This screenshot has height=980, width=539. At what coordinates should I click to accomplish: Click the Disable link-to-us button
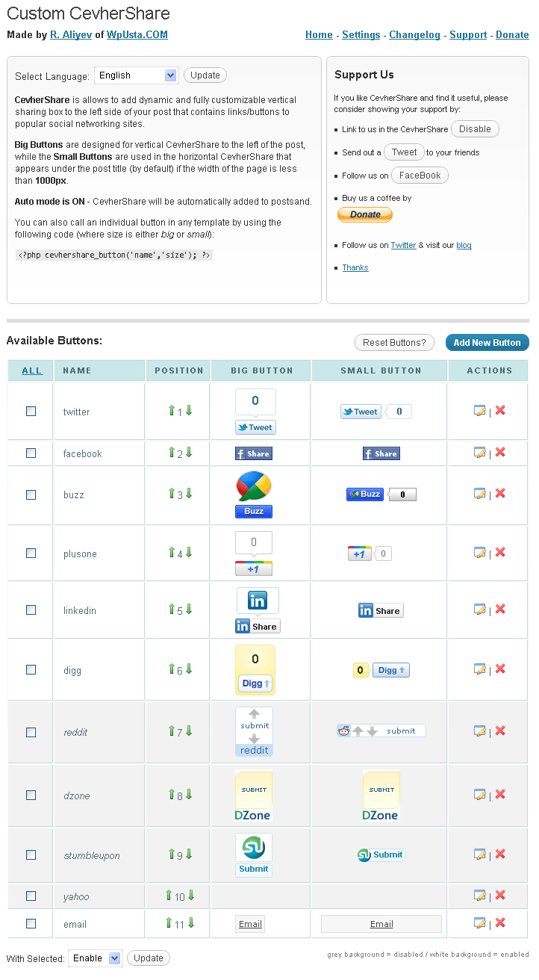475,129
